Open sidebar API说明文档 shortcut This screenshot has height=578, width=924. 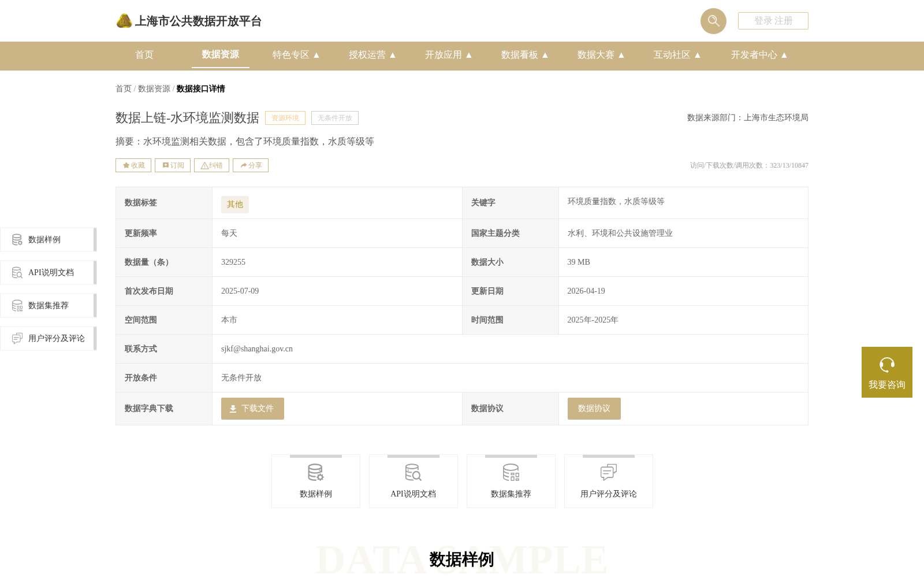tap(49, 272)
